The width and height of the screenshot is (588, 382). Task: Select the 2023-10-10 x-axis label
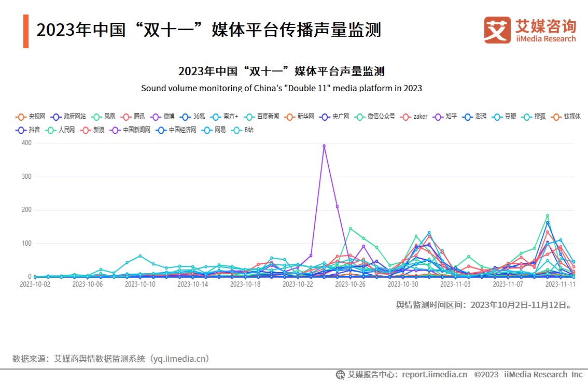pyautogui.click(x=140, y=285)
